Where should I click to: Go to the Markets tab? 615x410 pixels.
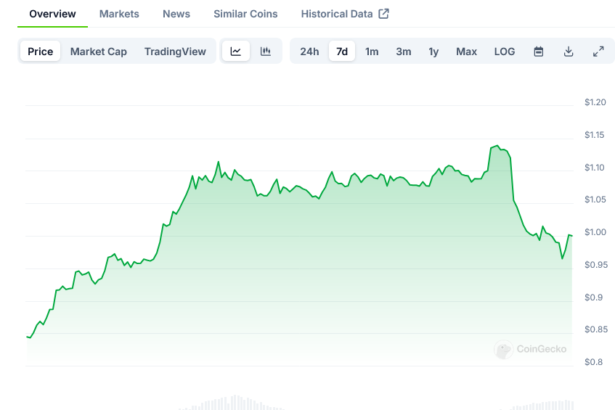coord(119,14)
